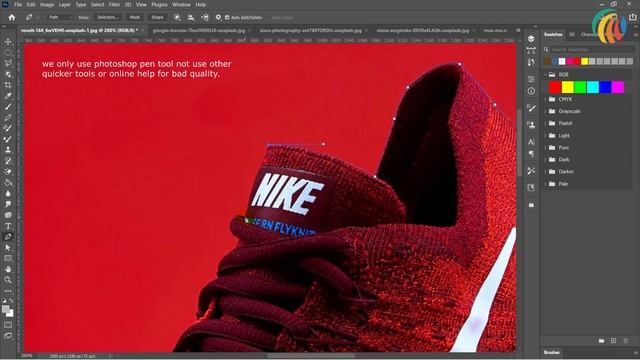Image resolution: width=640 pixels, height=360 pixels.
Task: Select the Path Selection arrow tool
Action: coord(8,247)
